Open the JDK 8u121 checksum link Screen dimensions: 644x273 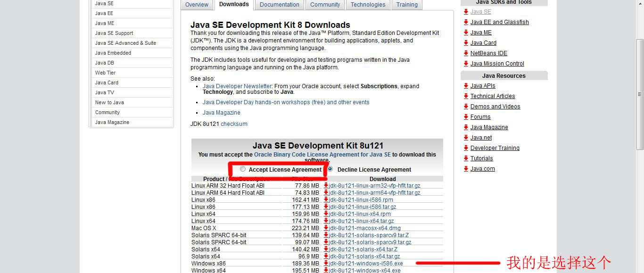coord(234,124)
